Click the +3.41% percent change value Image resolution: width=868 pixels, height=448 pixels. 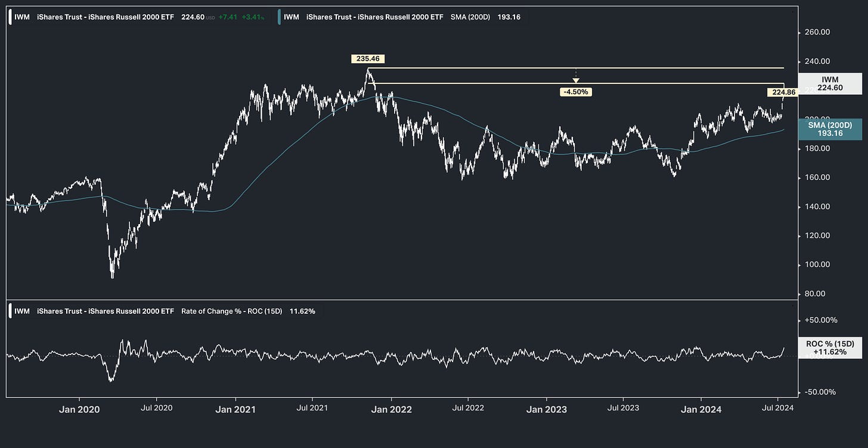[253, 17]
